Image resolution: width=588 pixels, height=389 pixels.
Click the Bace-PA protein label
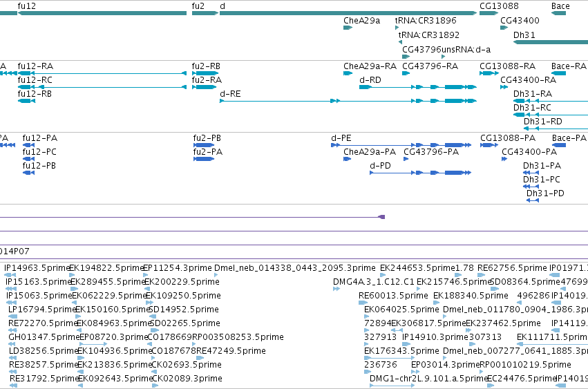point(569,138)
